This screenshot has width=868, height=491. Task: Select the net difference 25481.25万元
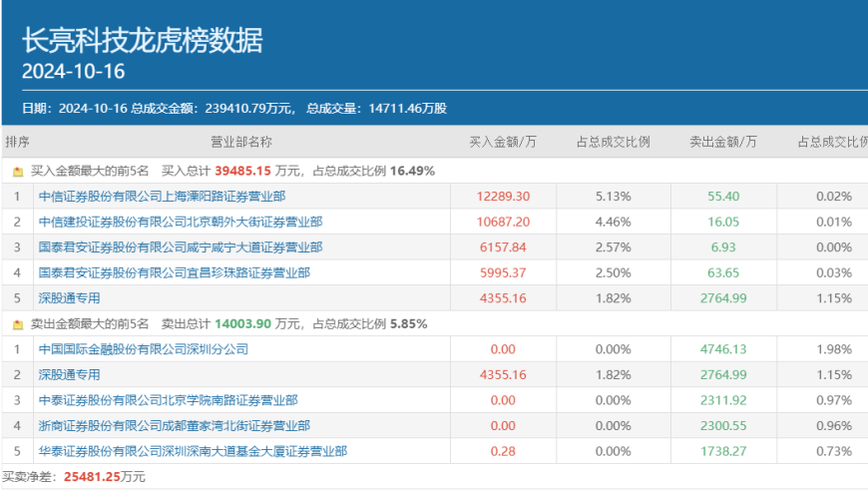(x=104, y=477)
